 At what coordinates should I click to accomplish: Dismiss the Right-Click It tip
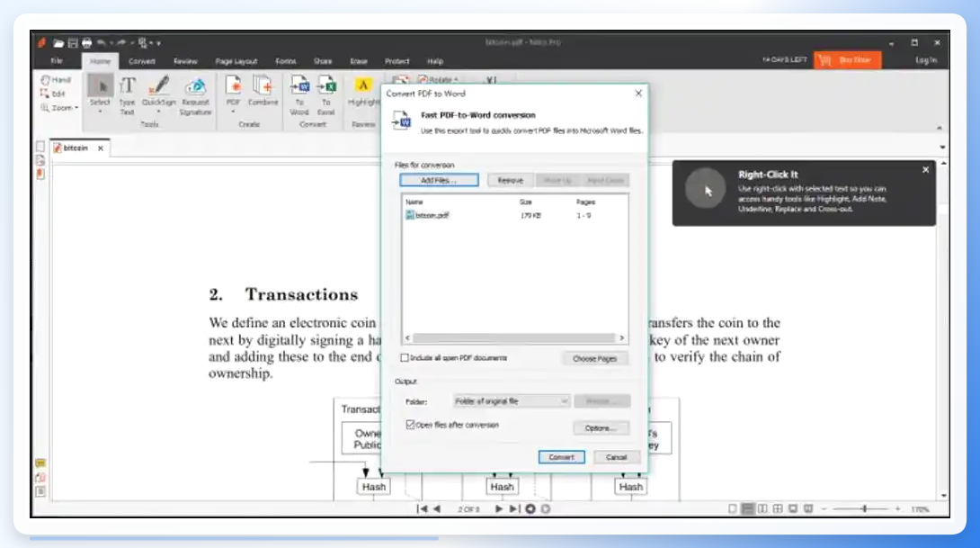click(926, 169)
